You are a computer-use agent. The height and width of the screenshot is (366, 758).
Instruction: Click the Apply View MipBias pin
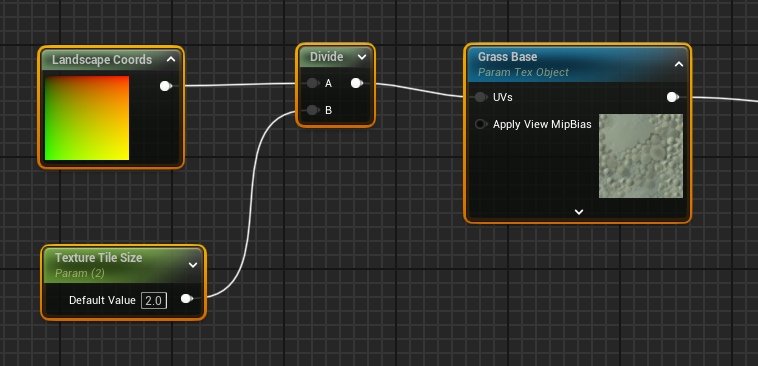coord(480,124)
